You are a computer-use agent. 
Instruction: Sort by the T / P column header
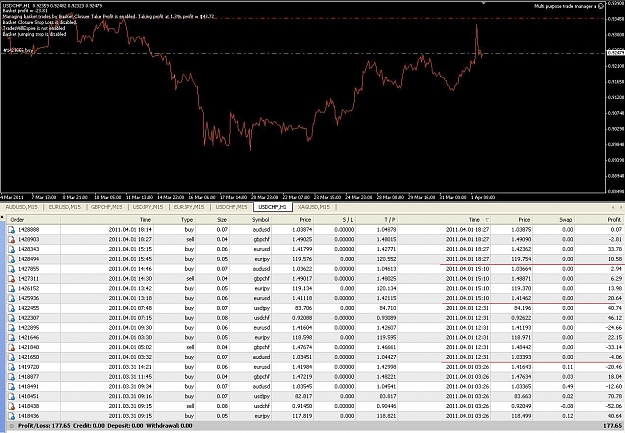pos(377,220)
